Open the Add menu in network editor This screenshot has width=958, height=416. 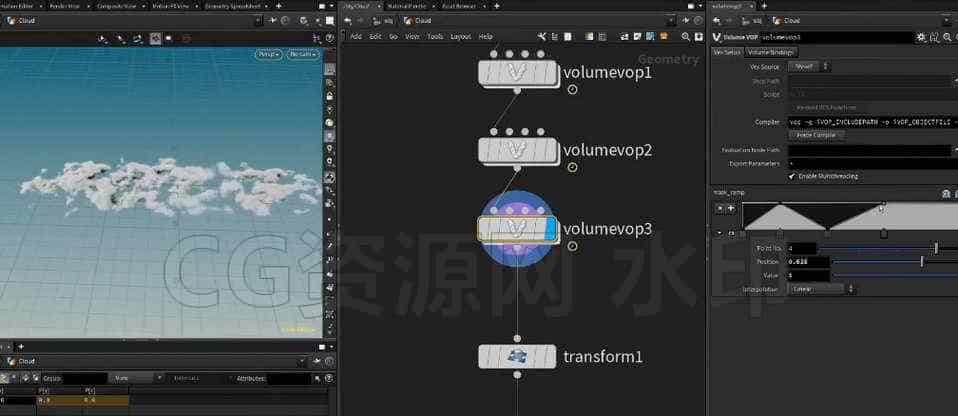pos(356,37)
